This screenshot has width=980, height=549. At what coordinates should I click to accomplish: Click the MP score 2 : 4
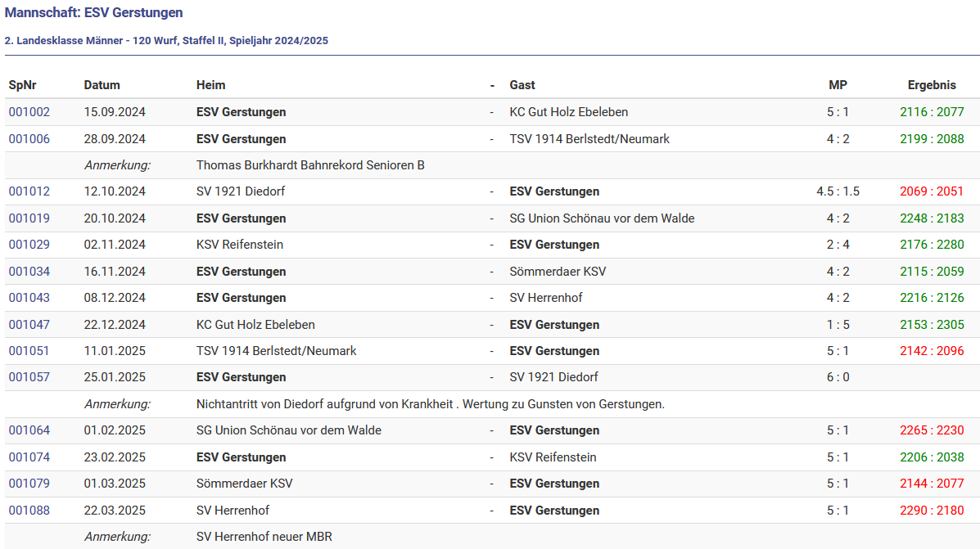pyautogui.click(x=838, y=245)
